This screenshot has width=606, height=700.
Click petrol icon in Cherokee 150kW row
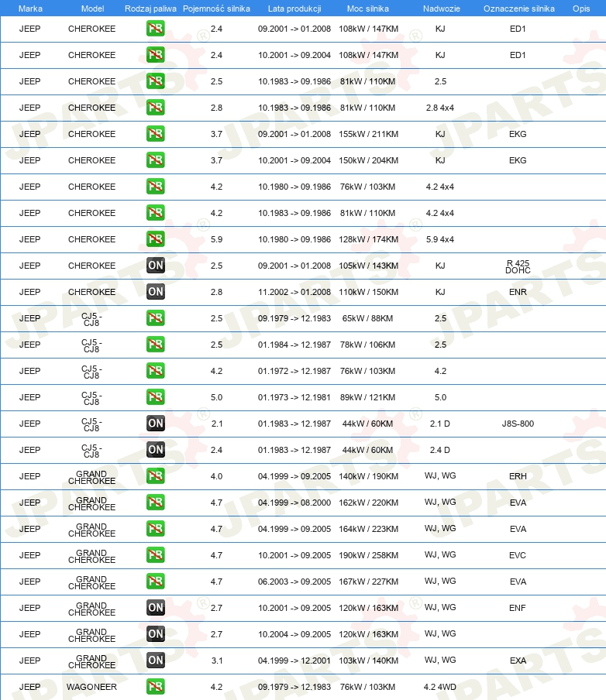(156, 160)
